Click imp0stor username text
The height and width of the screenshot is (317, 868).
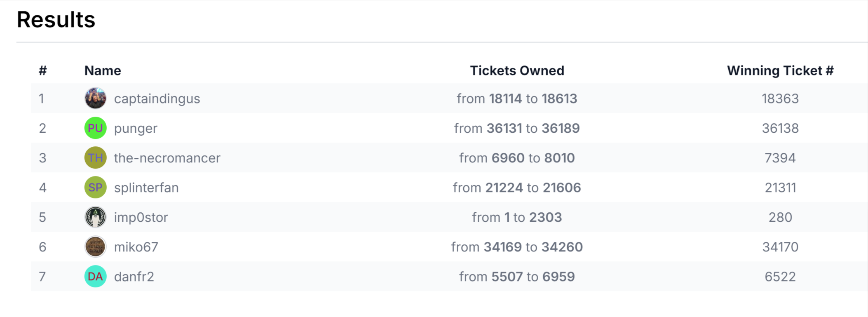141,218
